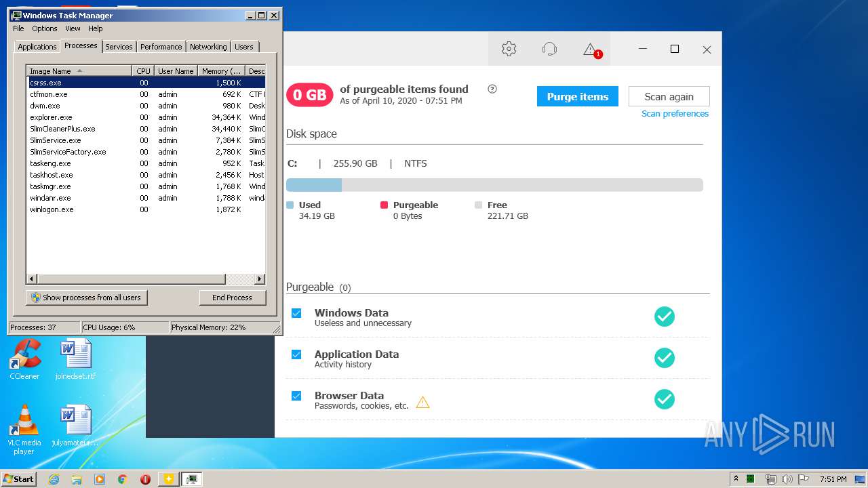Open the View menu in Task Manager
Screen dimensions: 868x488
point(73,28)
